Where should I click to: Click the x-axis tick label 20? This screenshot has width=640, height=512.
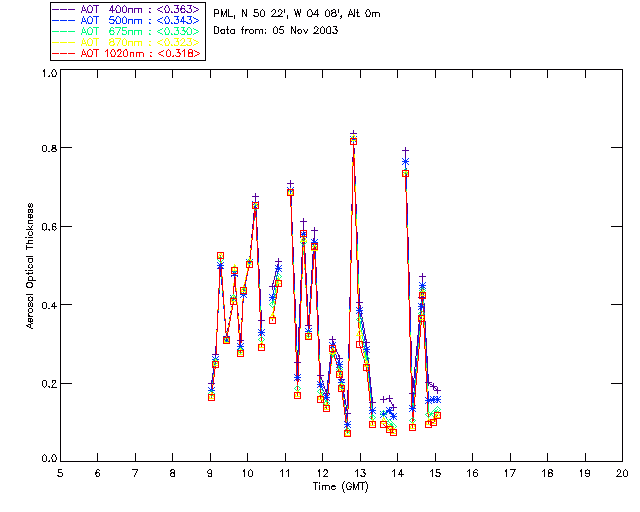pyautogui.click(x=622, y=473)
